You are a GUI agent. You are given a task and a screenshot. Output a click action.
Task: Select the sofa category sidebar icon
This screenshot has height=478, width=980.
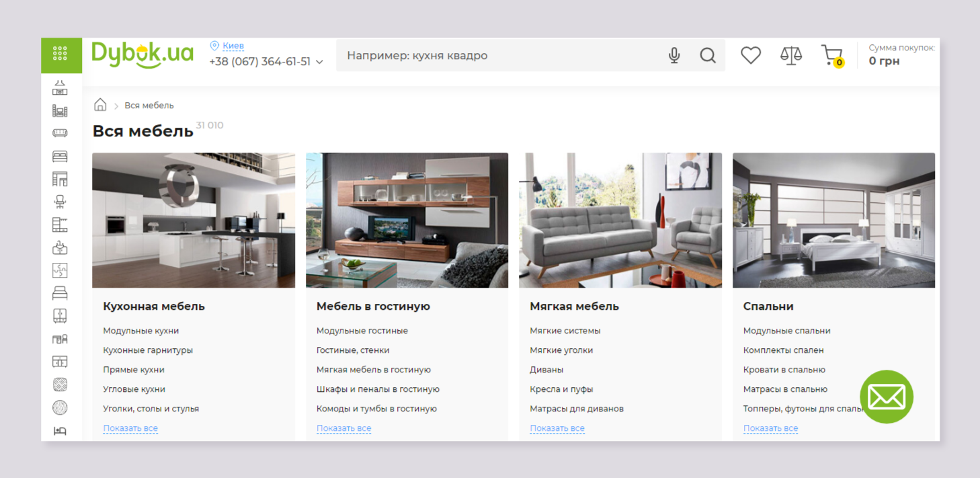pos(60,133)
